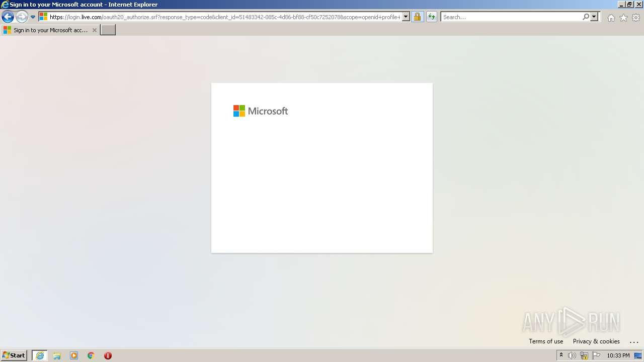644x362 pixels.
Task: Click the Search box field
Action: pyautogui.click(x=511, y=17)
